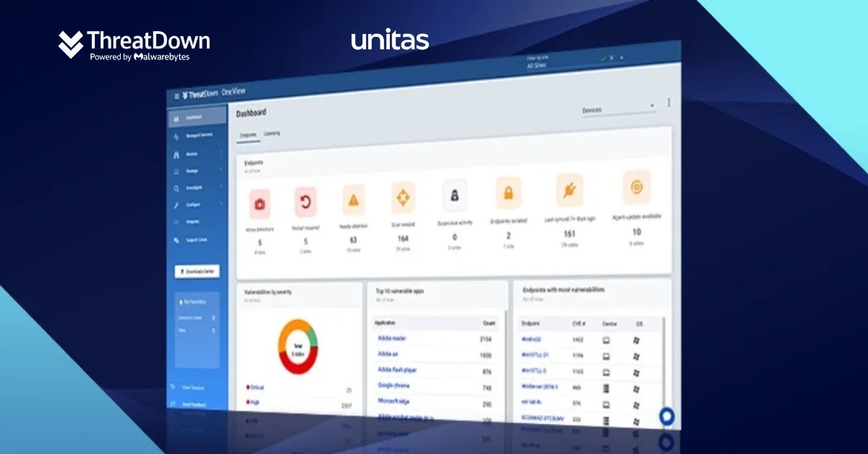Click the server device icon in the 465 row
Viewport: 868px width, 454px height.
coord(606,388)
